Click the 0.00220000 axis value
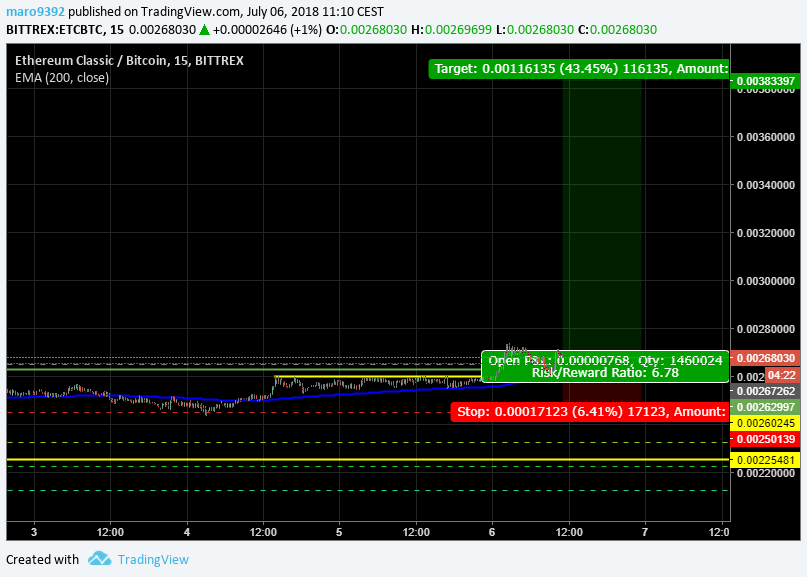The width and height of the screenshot is (807, 577). [766, 473]
